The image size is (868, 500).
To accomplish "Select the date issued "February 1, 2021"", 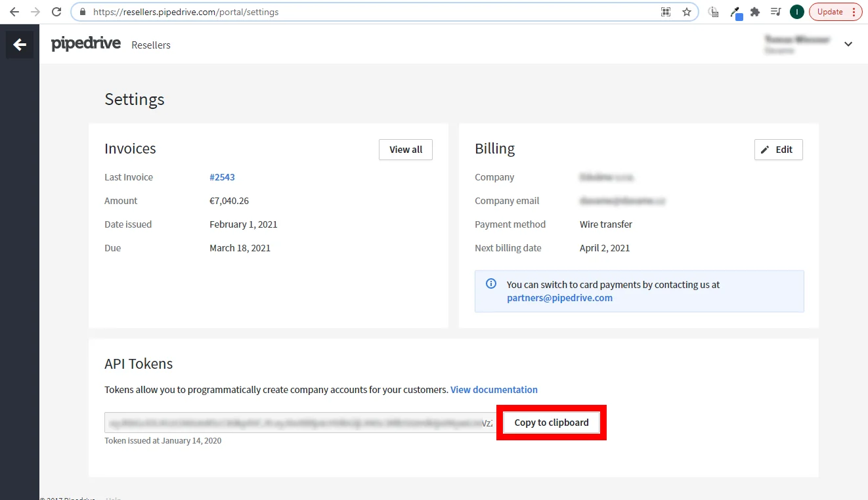I will (244, 224).
